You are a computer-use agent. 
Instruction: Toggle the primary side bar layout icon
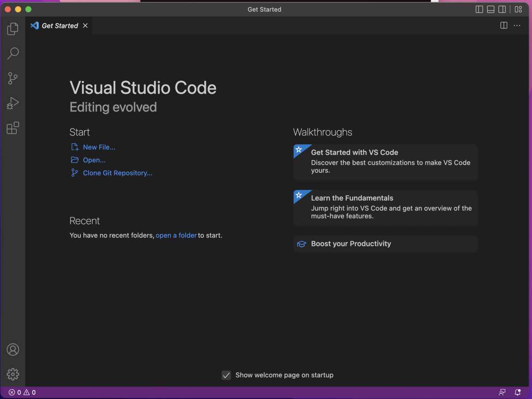pos(479,9)
